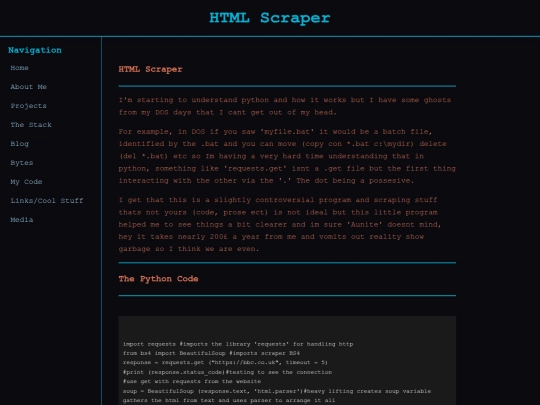
Task: Select Bytes in the navigation
Action: click(x=22, y=163)
